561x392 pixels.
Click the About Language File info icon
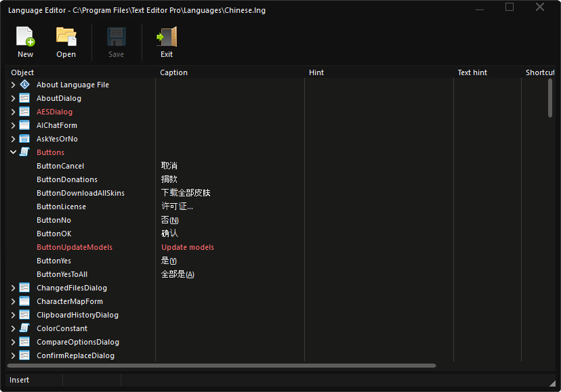24,85
